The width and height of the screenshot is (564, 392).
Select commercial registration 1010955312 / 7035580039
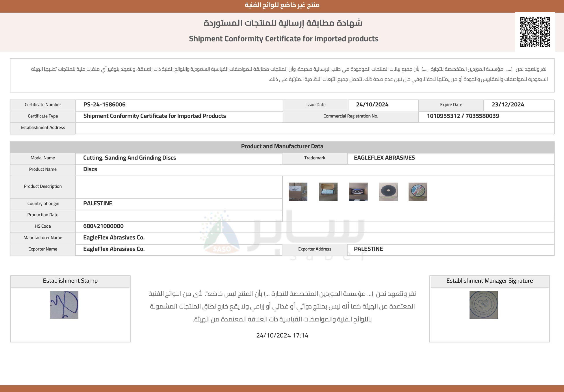coord(463,116)
